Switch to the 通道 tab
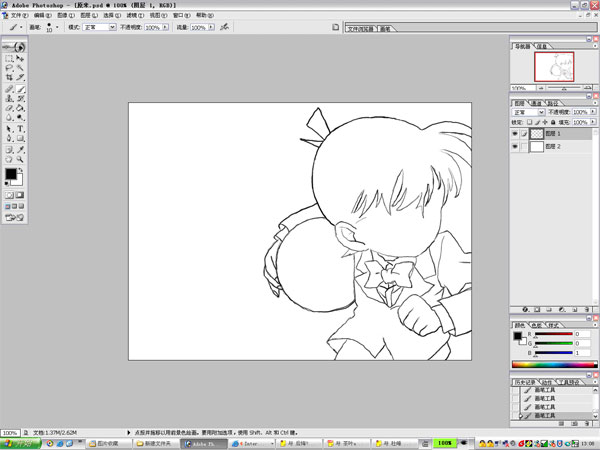This screenshot has width=600, height=450. [x=536, y=103]
